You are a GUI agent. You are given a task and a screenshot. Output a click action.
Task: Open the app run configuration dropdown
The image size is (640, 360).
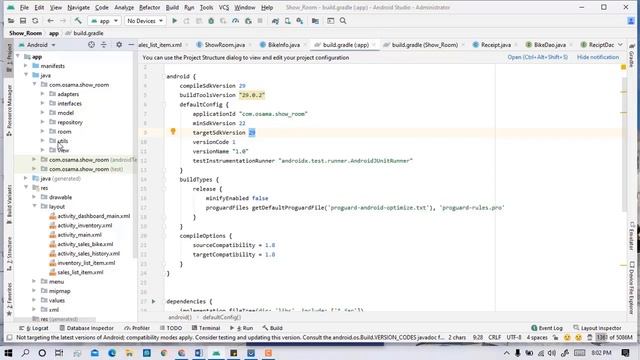tap(104, 21)
